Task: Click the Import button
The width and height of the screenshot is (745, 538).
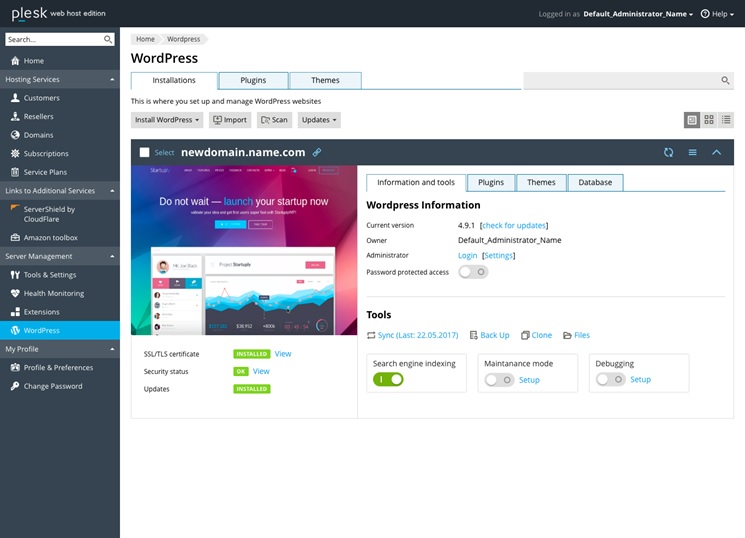Action: (x=230, y=120)
